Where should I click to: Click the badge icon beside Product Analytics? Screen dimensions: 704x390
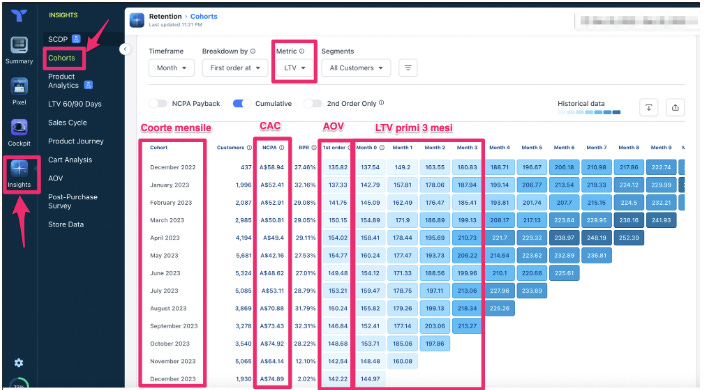click(x=88, y=84)
